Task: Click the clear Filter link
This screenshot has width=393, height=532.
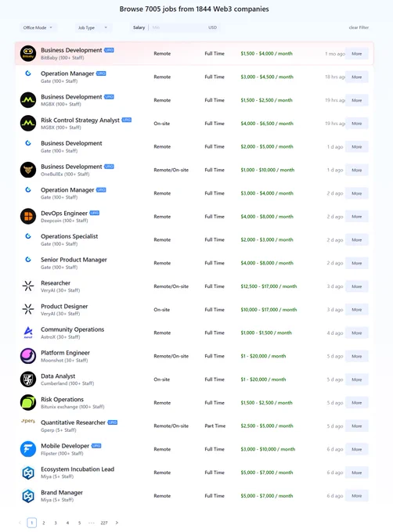Action: tap(359, 27)
